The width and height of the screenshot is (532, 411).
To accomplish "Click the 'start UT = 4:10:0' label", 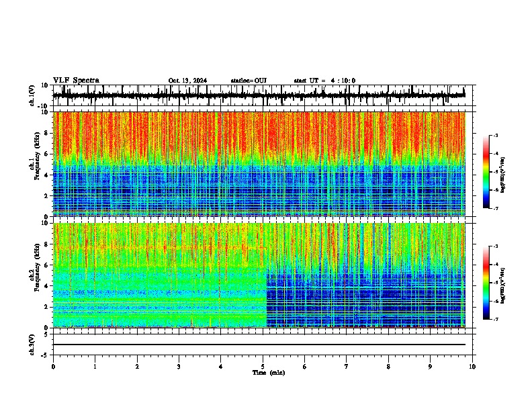I will click(324, 81).
